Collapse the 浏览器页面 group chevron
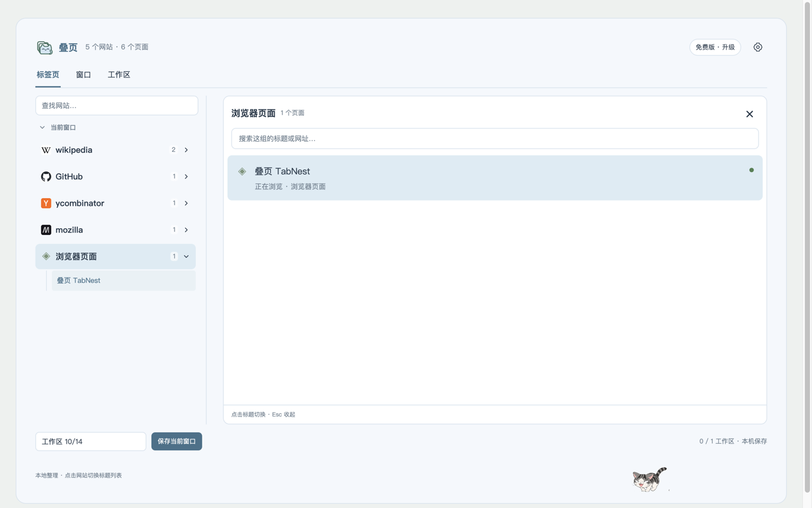The width and height of the screenshot is (812, 508). 186,257
